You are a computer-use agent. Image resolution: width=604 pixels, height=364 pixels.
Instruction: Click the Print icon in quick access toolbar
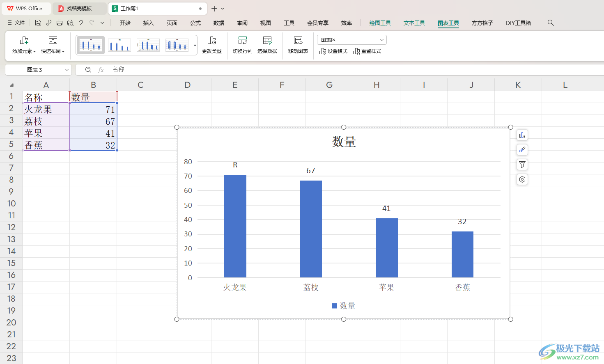tap(60, 23)
